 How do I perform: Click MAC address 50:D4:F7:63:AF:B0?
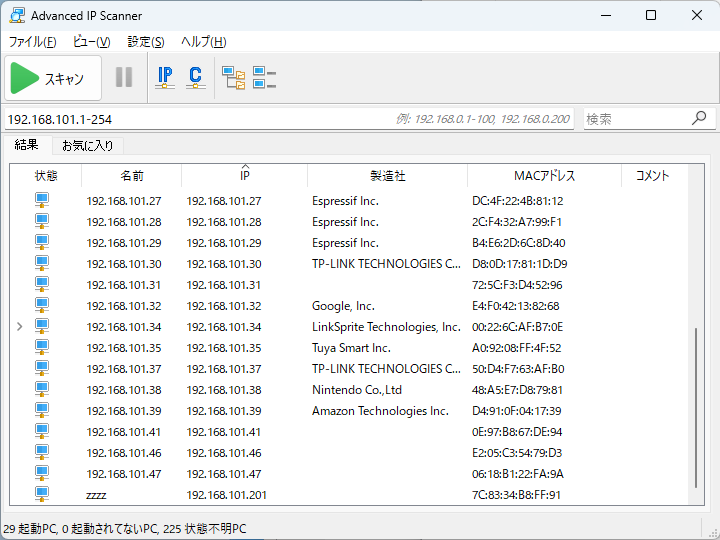point(518,369)
